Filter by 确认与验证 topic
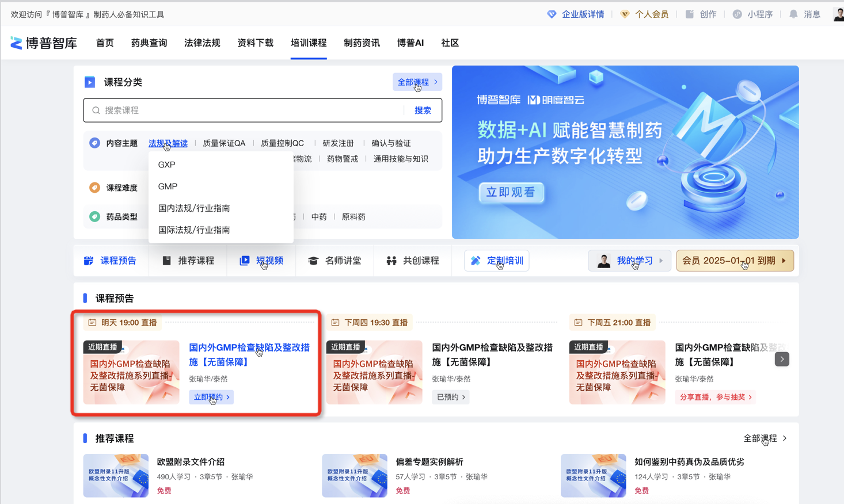Viewport: 844px width, 504px height. click(x=391, y=143)
